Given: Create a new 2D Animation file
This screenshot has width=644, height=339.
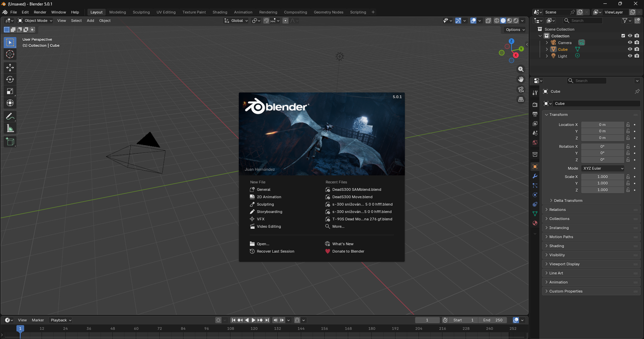Looking at the screenshot, I should tap(269, 197).
